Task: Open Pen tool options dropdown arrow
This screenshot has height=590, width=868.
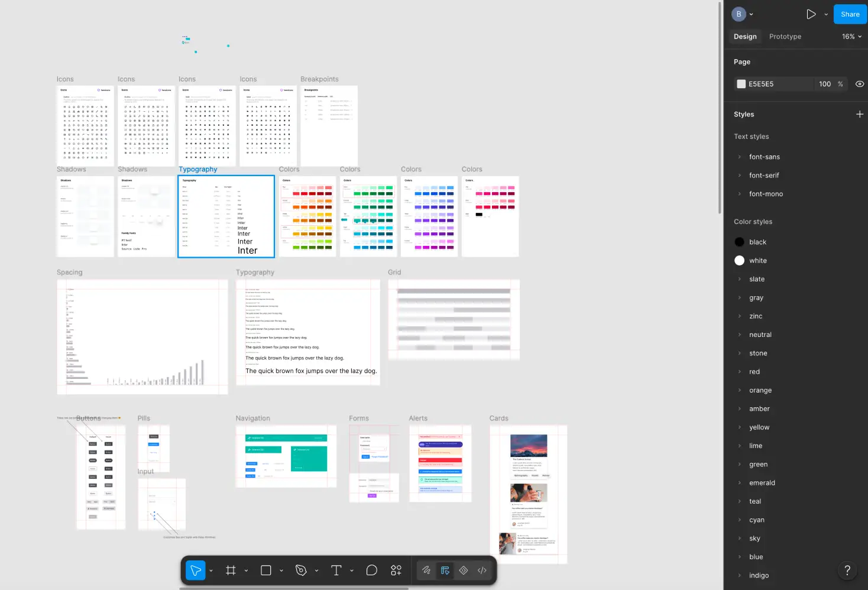Action: 317,570
